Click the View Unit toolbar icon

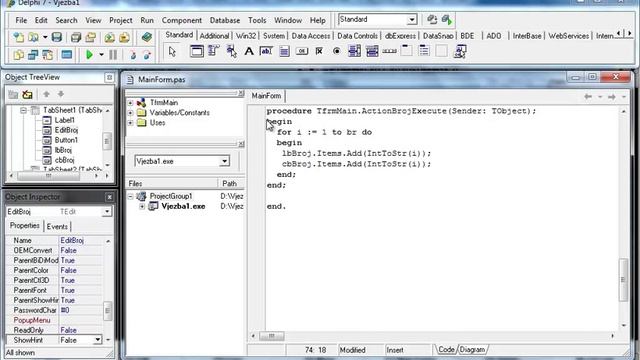pos(18,55)
